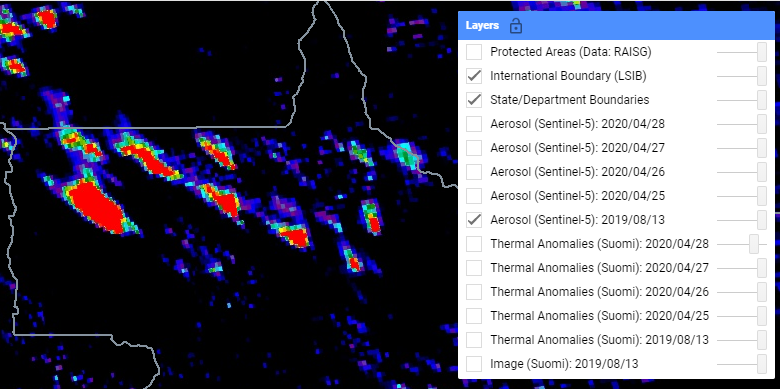The height and width of the screenshot is (389, 780).
Task: Enable the Protected Areas (Data: RAISG) checkbox
Action: pyautogui.click(x=474, y=52)
